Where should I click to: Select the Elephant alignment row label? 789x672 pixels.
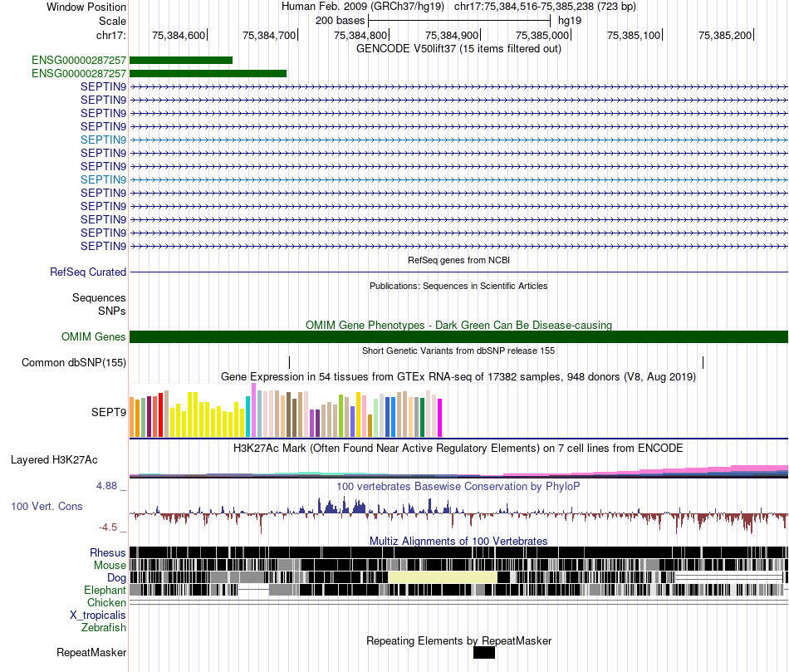(105, 590)
